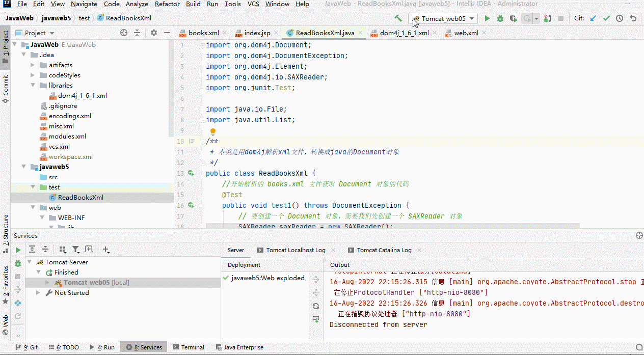The image size is (644, 355).
Task: Click the Add Service plus icon
Action: pyautogui.click(x=106, y=250)
